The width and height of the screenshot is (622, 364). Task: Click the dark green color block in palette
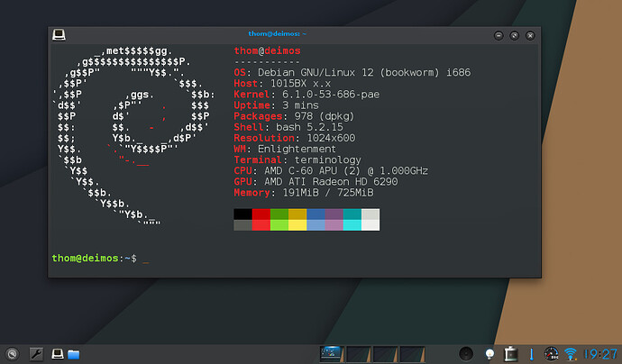pos(279,214)
